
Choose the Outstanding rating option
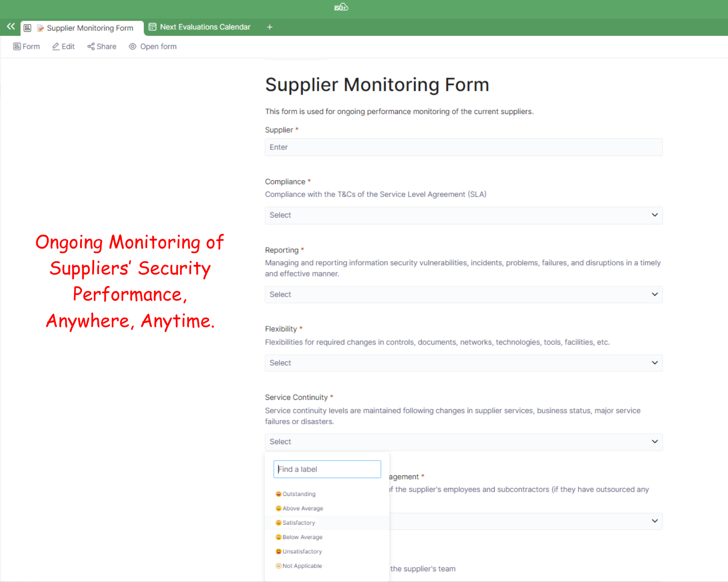click(x=299, y=494)
